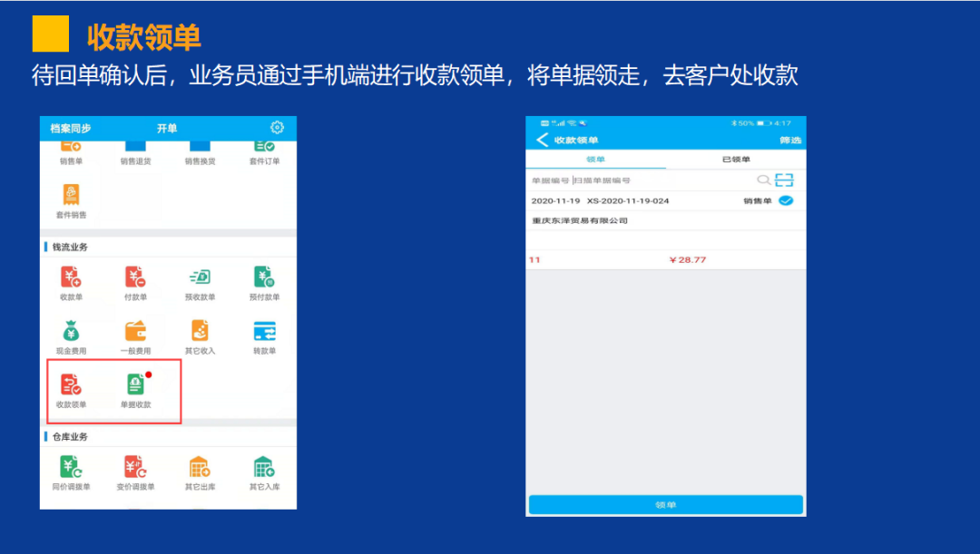Switch to 领单 tab
The width and height of the screenshot is (980, 554).
[x=595, y=160]
